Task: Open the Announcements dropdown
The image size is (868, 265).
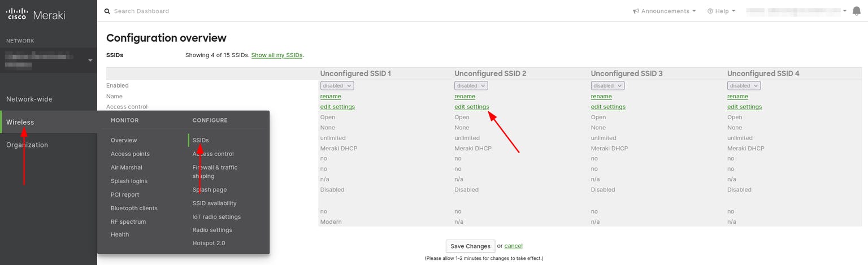Action: pos(665,11)
